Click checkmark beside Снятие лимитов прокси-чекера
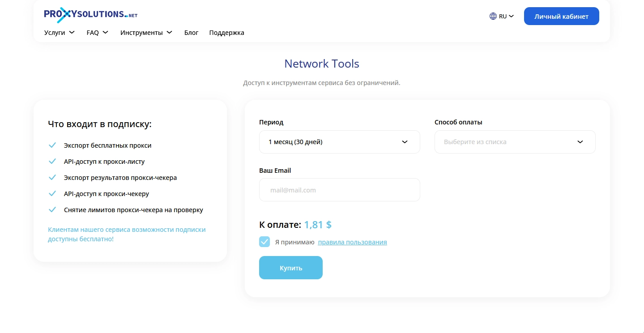This screenshot has width=644, height=333. pos(52,210)
